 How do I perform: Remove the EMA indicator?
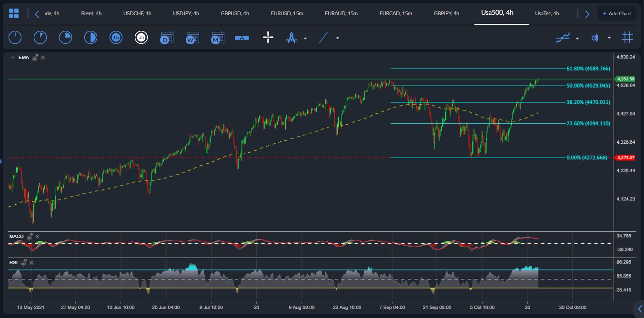pos(43,58)
